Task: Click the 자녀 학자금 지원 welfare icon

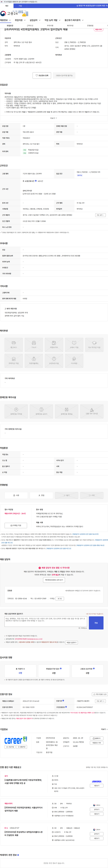Action: pos(94,345)
